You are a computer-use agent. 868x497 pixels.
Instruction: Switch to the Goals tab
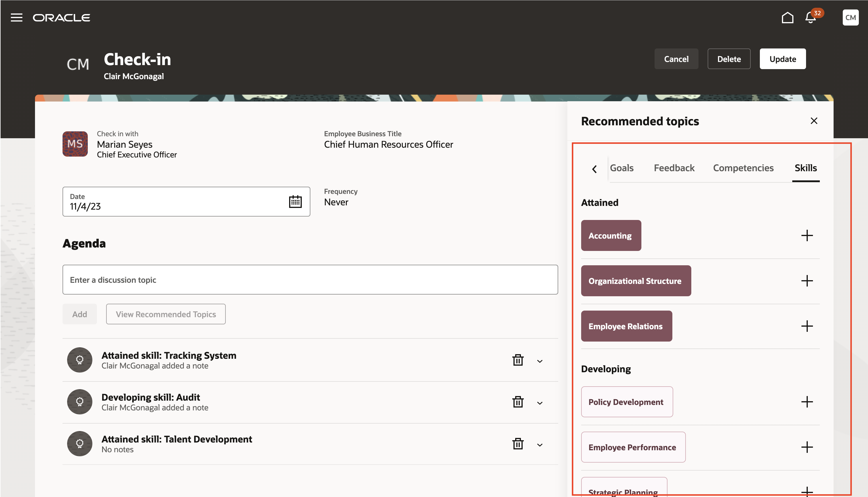[x=622, y=168]
